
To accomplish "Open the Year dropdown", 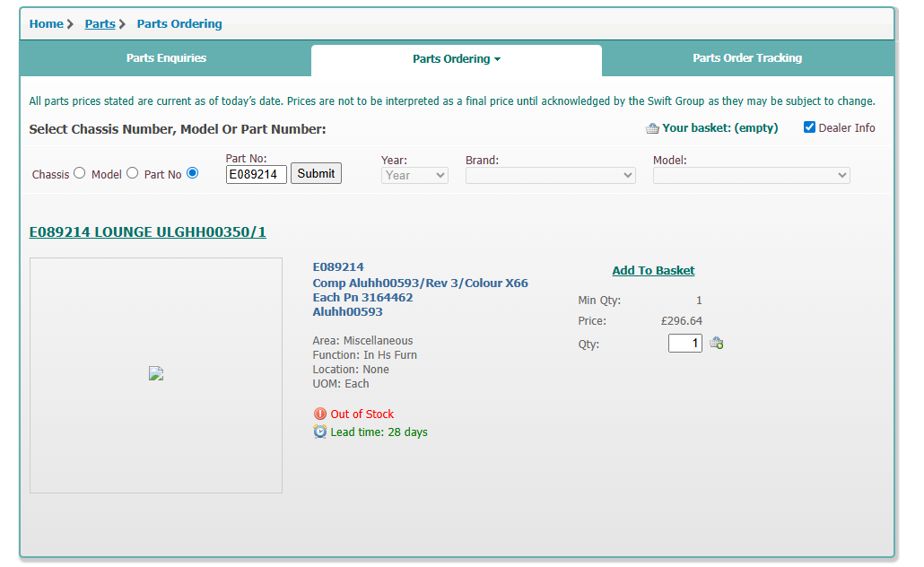I will tap(414, 175).
